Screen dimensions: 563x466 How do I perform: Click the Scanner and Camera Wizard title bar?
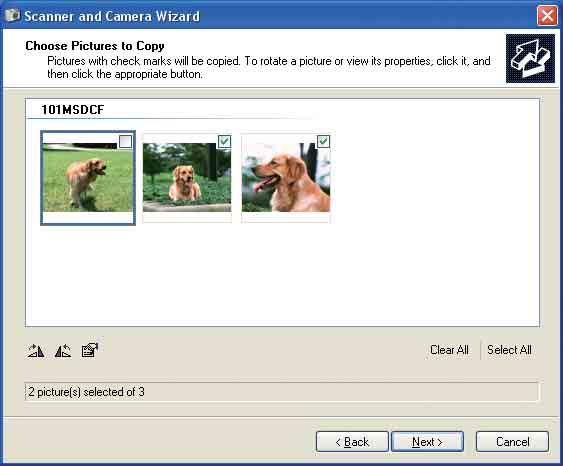(269, 16)
